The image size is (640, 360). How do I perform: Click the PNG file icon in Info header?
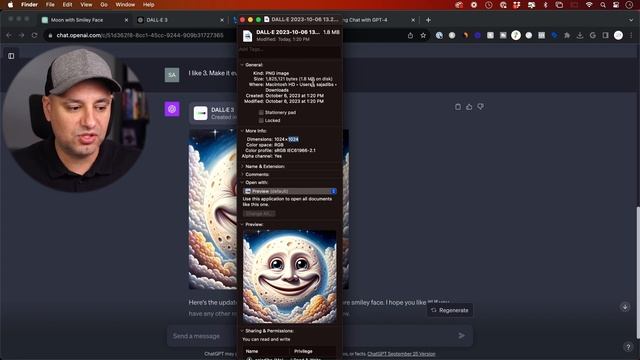click(x=247, y=36)
